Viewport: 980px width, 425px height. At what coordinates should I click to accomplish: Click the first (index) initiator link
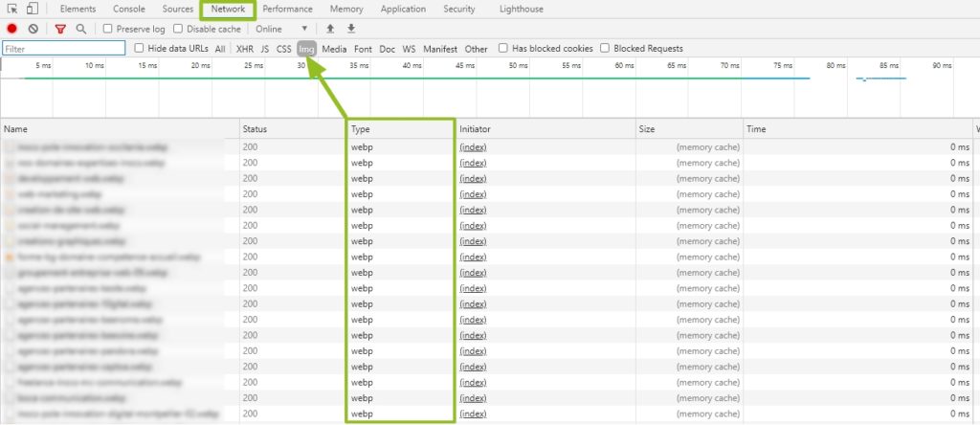point(473,147)
